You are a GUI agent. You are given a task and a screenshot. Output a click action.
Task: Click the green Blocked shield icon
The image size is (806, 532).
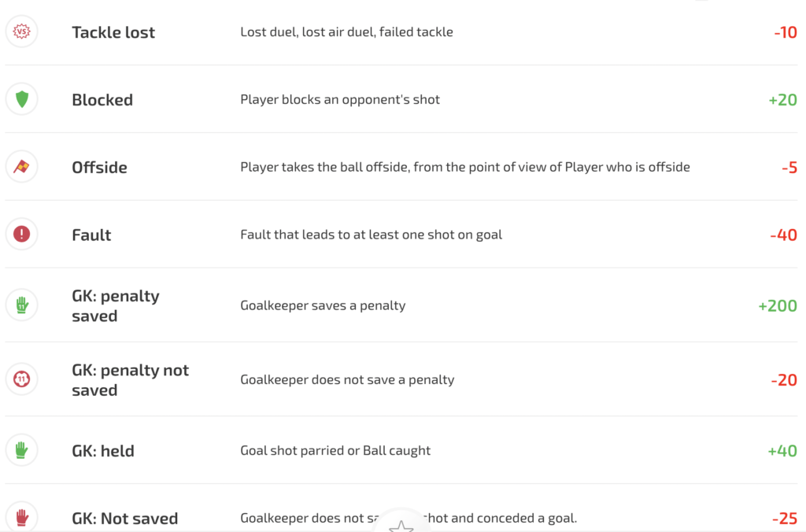click(x=22, y=100)
